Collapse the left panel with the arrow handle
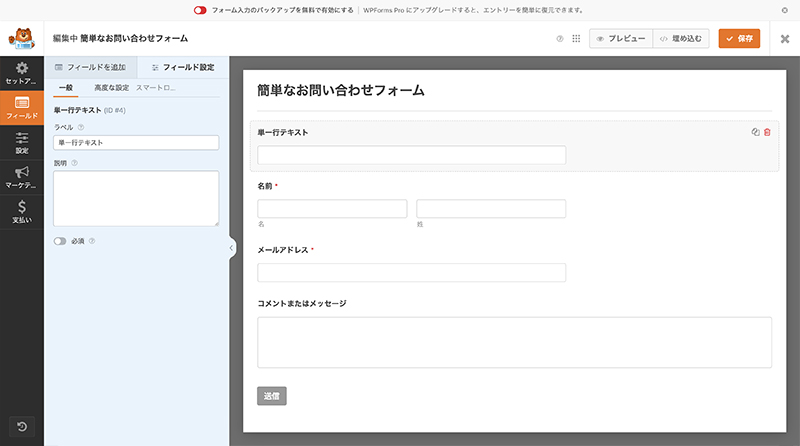Viewport: 800px width, 446px height. (232, 248)
